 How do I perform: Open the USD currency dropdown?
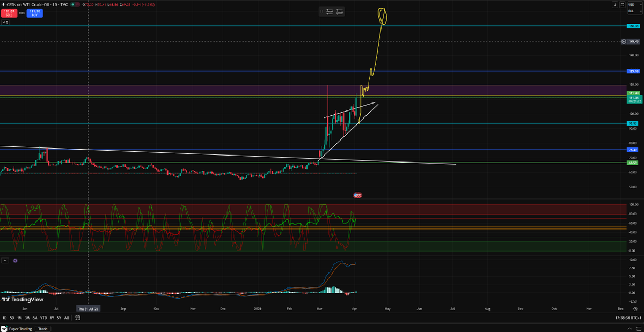tap(634, 4)
